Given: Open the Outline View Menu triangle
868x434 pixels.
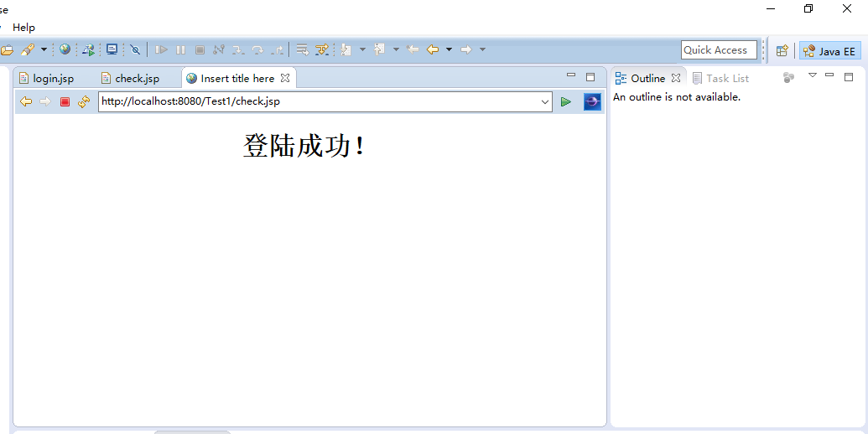Looking at the screenshot, I should (813, 75).
